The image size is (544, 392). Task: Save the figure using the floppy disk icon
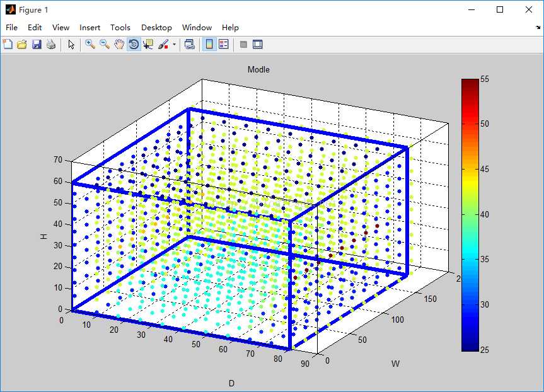tap(37, 44)
